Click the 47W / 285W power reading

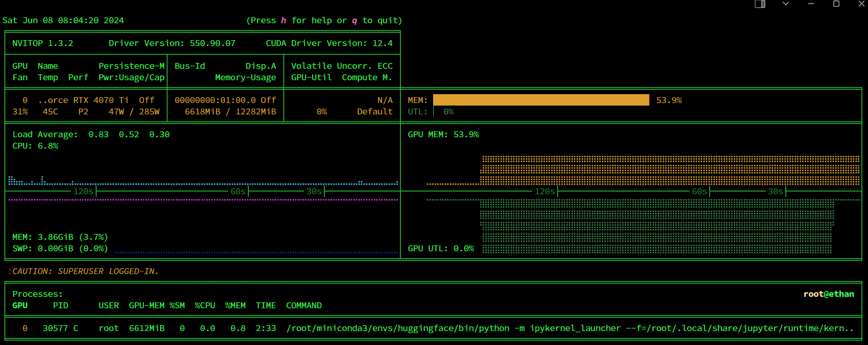click(x=134, y=111)
